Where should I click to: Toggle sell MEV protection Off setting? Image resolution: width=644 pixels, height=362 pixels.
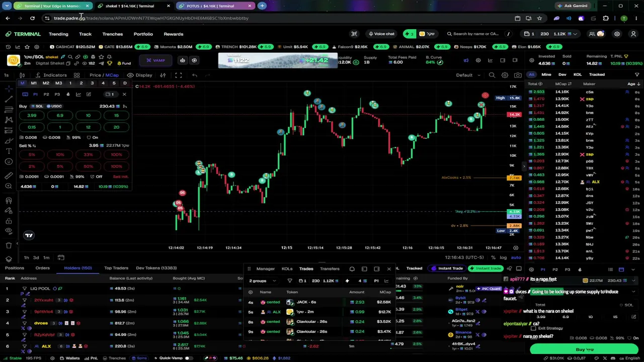click(x=96, y=176)
